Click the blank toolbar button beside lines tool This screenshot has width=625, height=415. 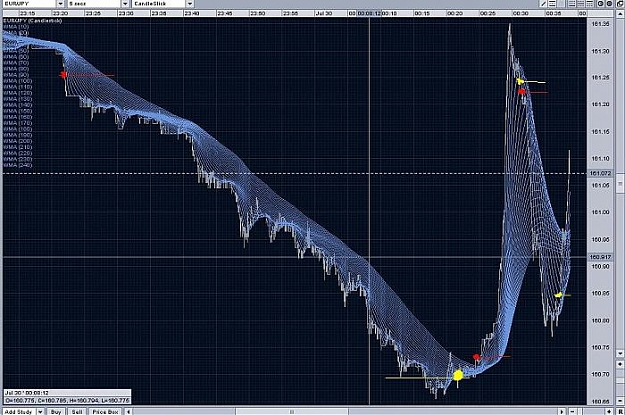coord(561,4)
